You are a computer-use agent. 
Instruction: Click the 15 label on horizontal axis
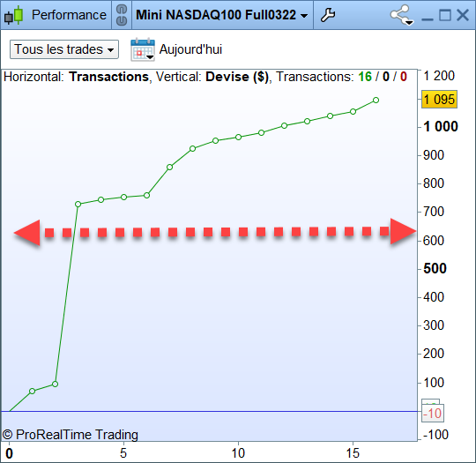click(x=353, y=453)
